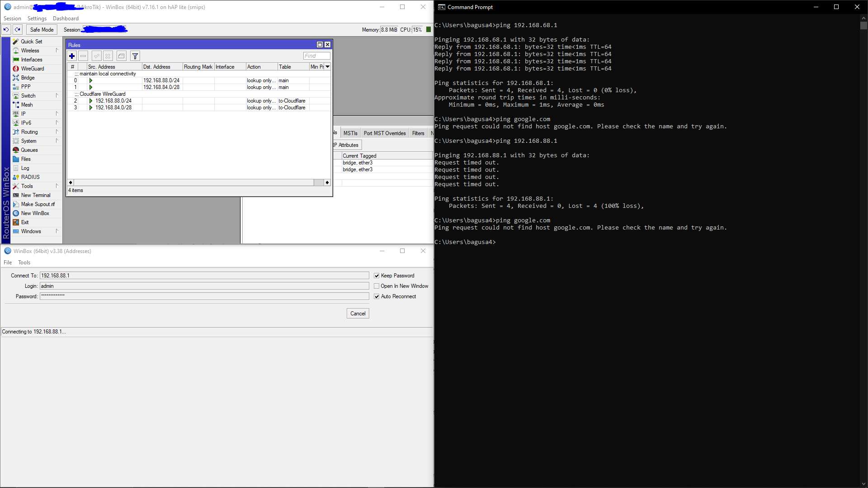The image size is (868, 488).
Task: Uncheck the Keep Password checkbox
Action: [377, 276]
